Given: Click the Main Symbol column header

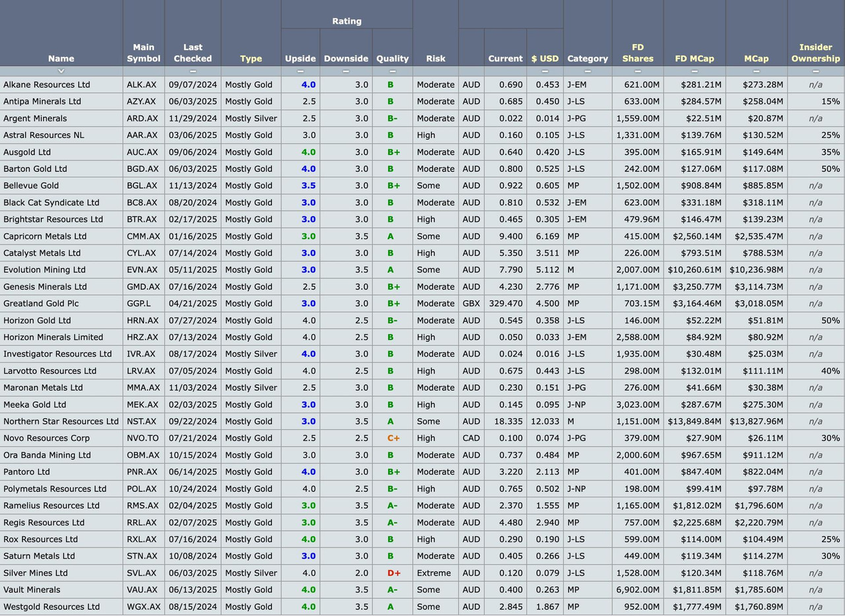Looking at the screenshot, I should (x=144, y=53).
